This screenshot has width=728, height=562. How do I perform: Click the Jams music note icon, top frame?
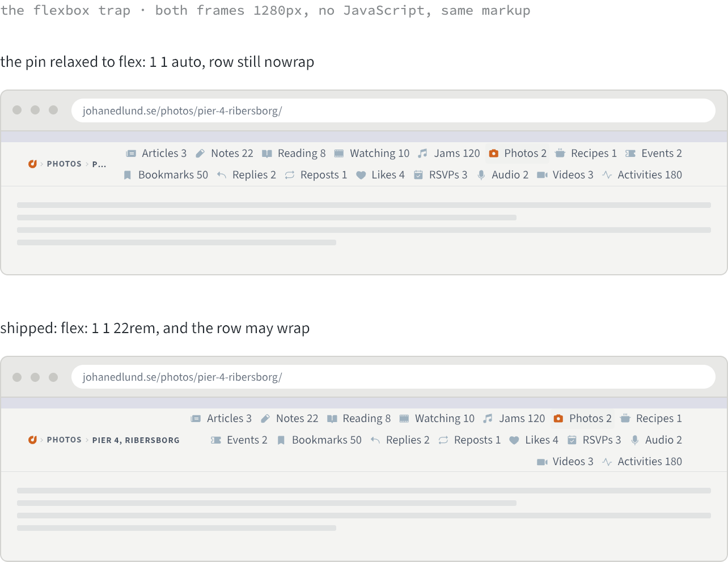(x=422, y=154)
